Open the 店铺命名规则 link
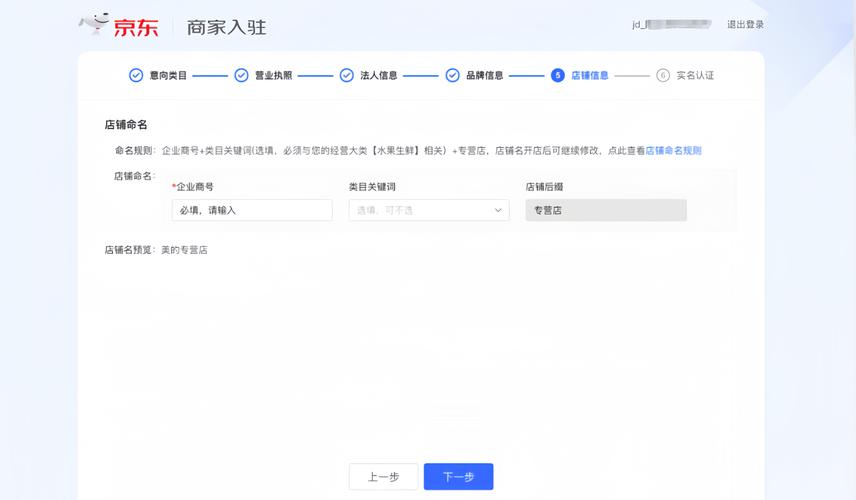 (673, 151)
